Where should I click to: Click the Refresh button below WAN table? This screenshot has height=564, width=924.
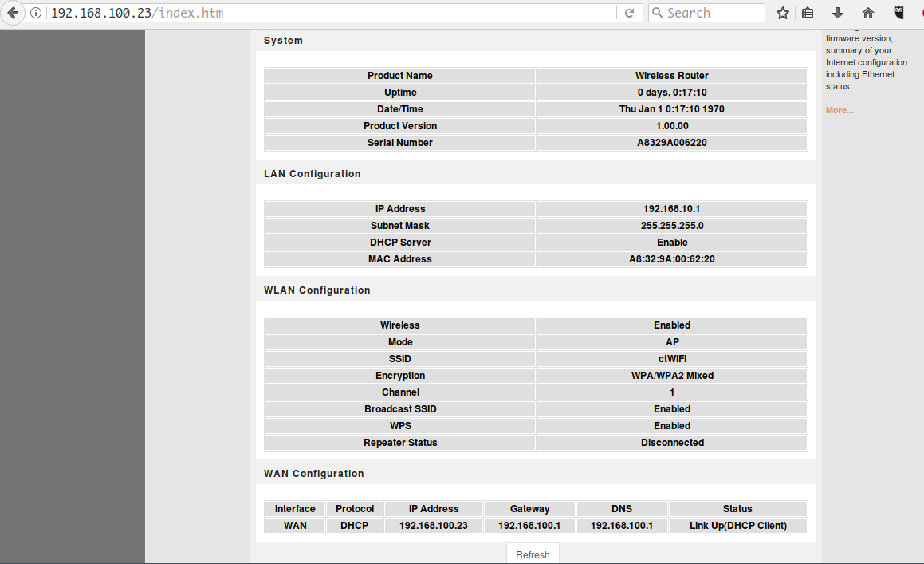533,554
